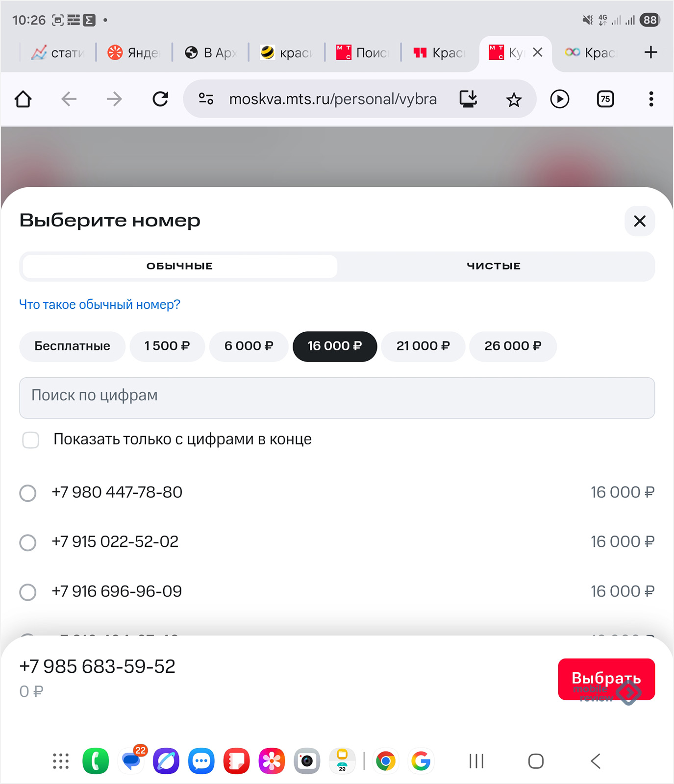Filter numbers by 21 000 ₽ price
674x784 pixels.
pos(423,346)
